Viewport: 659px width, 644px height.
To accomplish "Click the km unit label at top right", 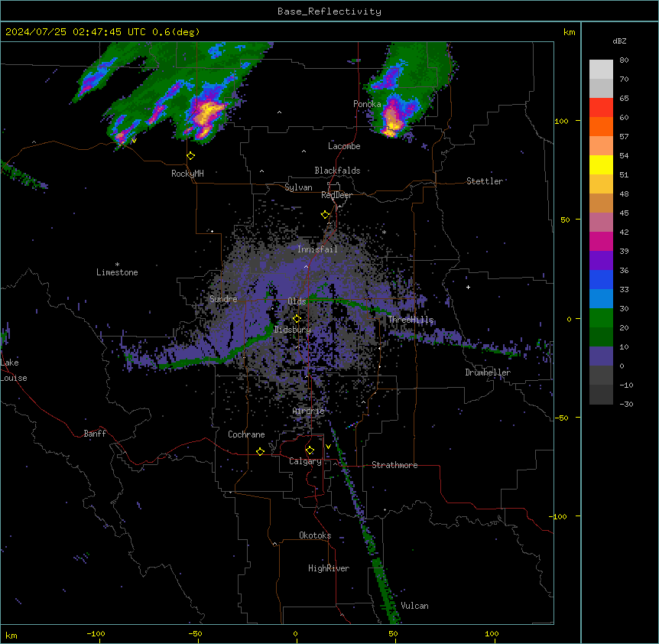I will point(569,32).
